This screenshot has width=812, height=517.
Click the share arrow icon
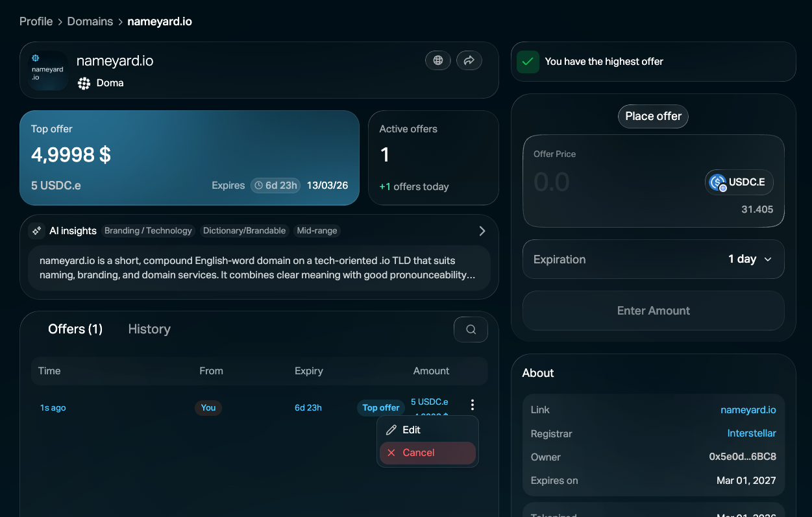469,60
